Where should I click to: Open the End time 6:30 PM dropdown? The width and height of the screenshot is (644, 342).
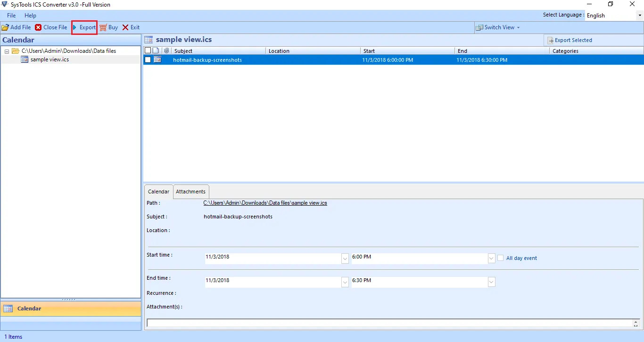click(x=492, y=282)
